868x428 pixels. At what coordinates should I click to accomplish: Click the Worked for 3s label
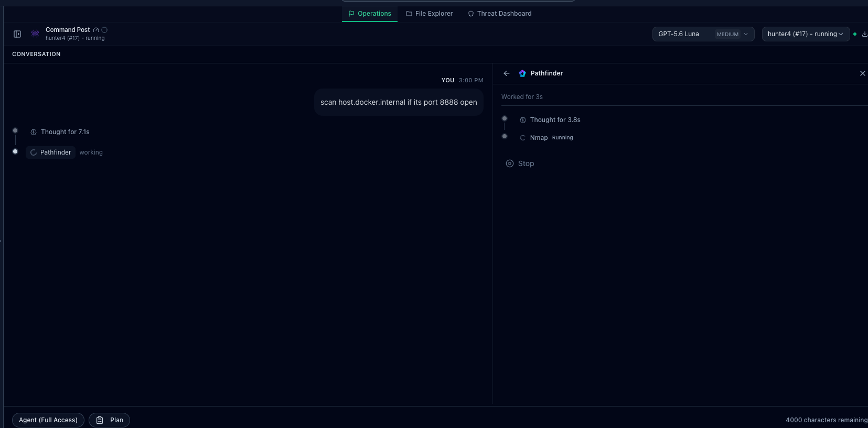tap(522, 97)
